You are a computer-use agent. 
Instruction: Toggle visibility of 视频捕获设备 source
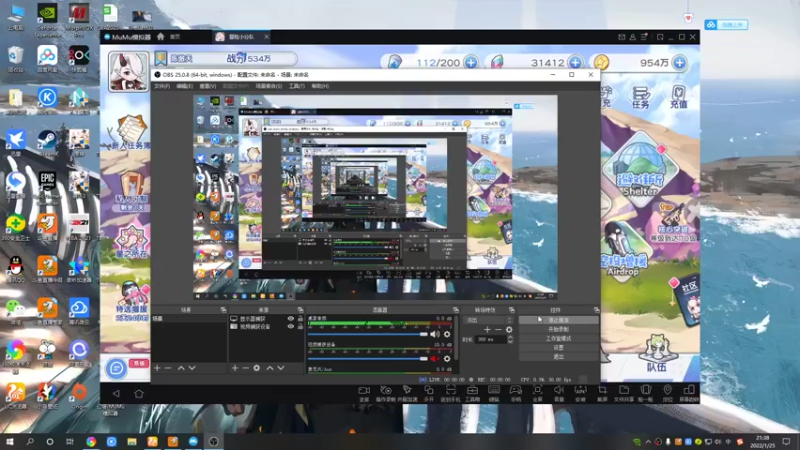[x=291, y=327]
